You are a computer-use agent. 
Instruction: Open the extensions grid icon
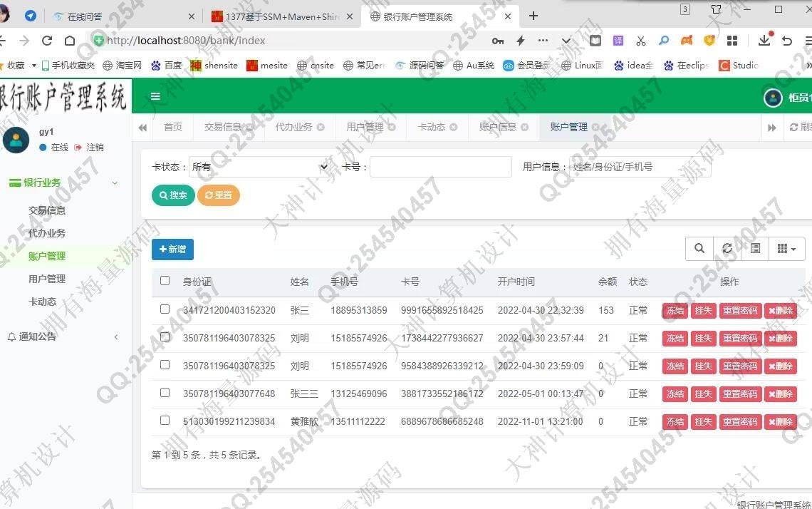point(732,41)
